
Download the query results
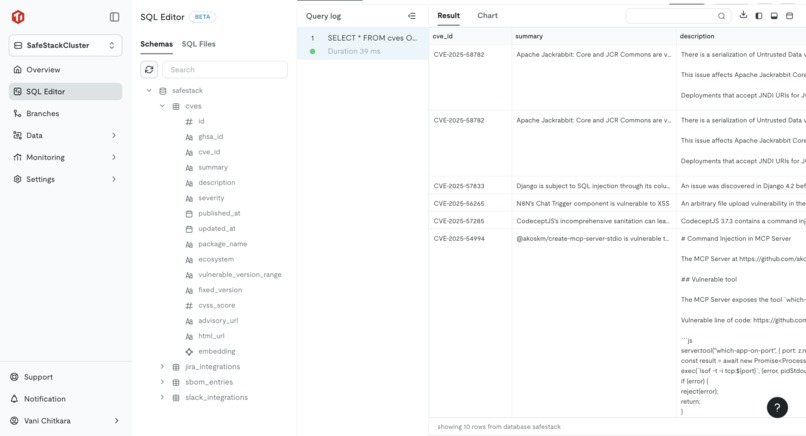tap(743, 15)
